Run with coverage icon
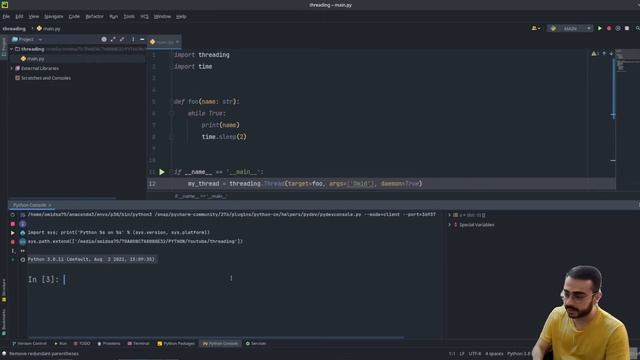The height and width of the screenshot is (360, 640). click(618, 28)
